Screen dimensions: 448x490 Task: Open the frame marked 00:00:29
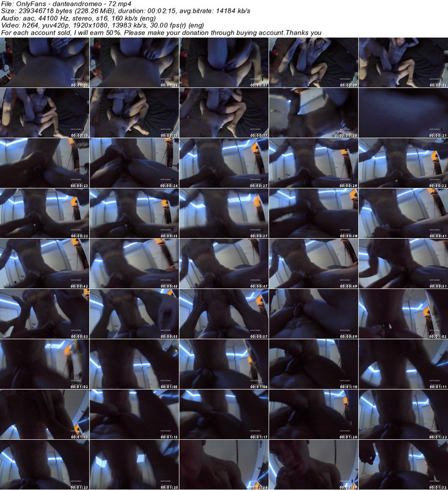click(313, 162)
